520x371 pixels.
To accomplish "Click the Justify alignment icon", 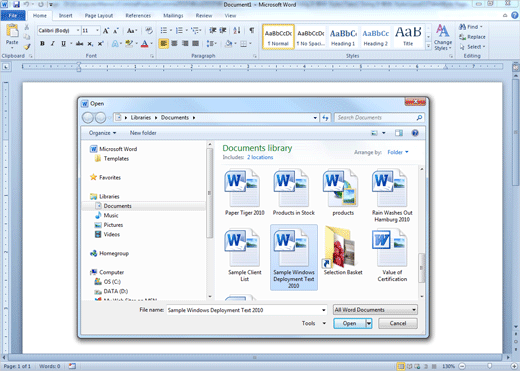I will coord(196,44).
